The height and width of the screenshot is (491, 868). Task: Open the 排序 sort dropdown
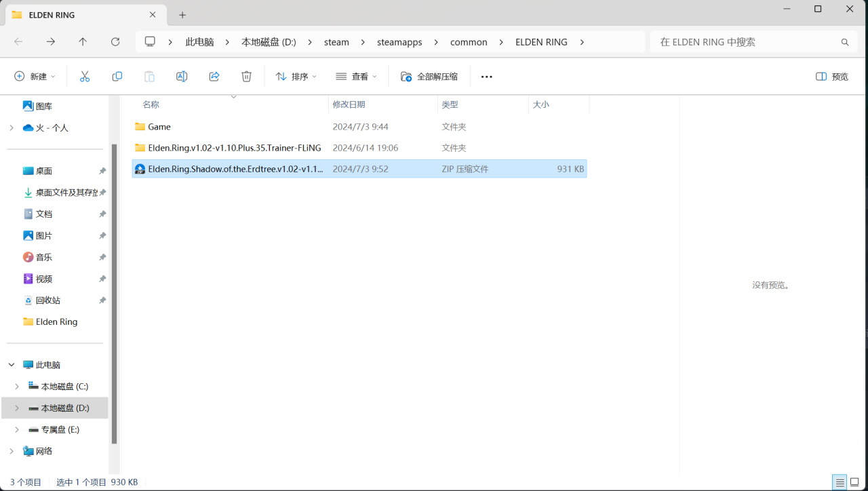(296, 77)
